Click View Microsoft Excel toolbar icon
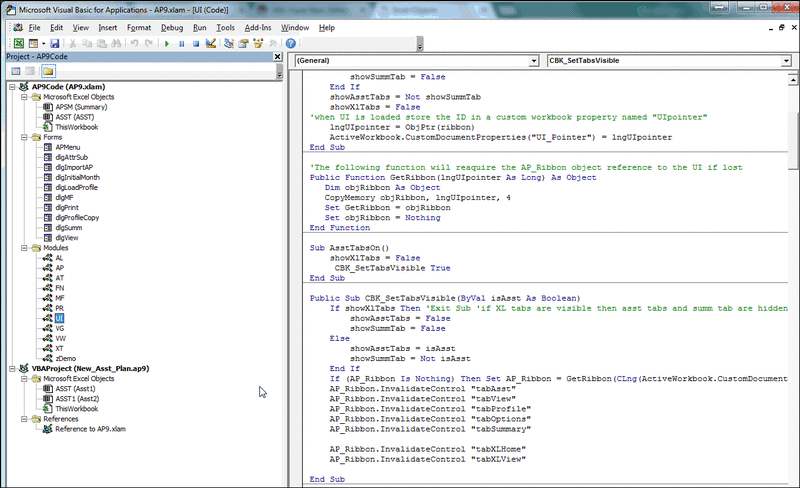 (x=18, y=43)
